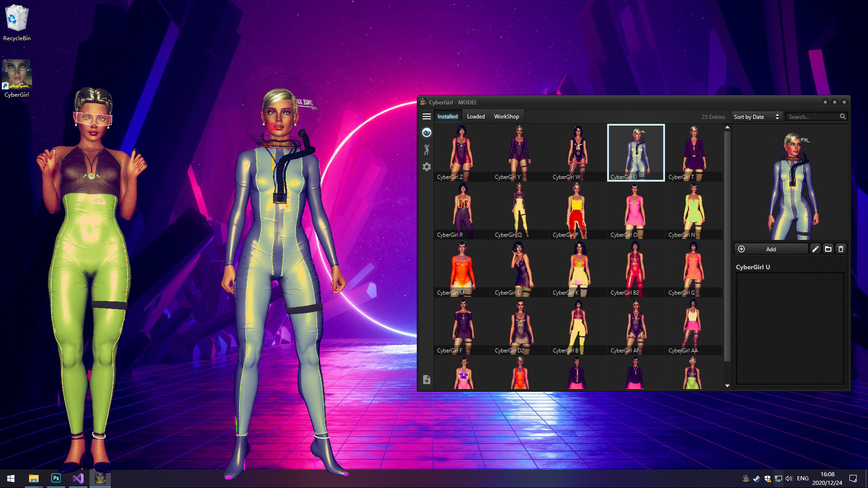Click the Add button
Image resolution: width=868 pixels, height=488 pixels.
pos(770,249)
